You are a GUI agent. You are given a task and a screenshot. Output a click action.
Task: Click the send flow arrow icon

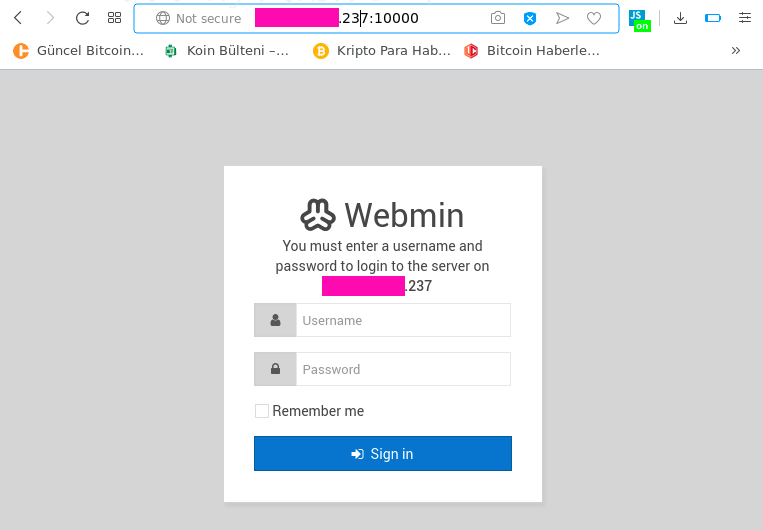562,18
